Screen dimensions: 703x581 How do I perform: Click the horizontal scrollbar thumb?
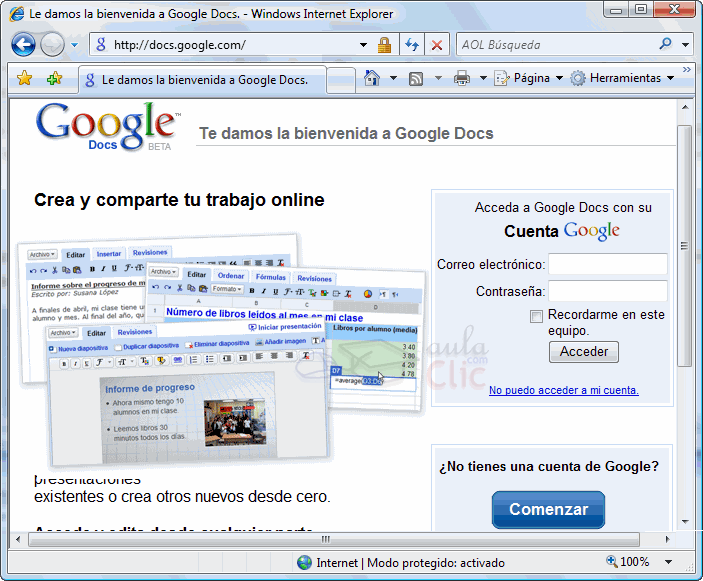pyautogui.click(x=334, y=539)
